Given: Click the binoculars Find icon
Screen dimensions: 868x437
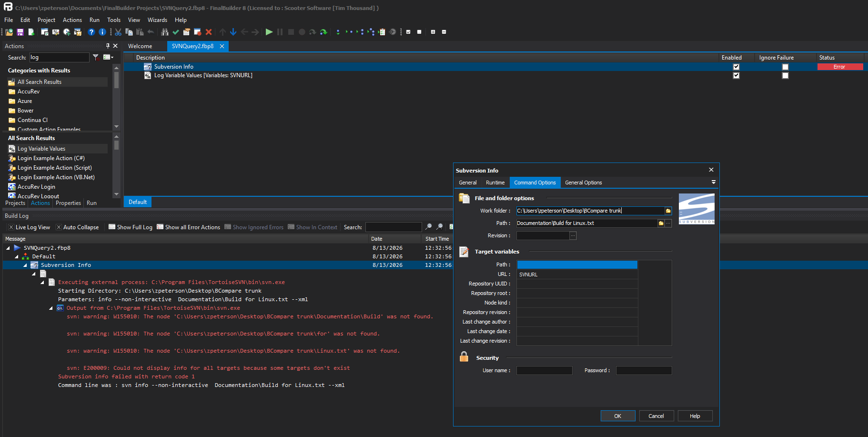Looking at the screenshot, I should 165,32.
